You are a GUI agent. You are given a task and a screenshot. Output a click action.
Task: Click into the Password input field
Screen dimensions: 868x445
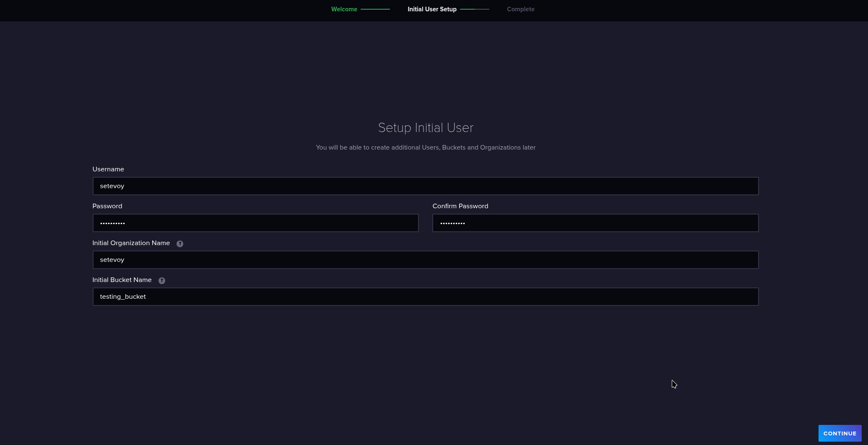pos(255,223)
